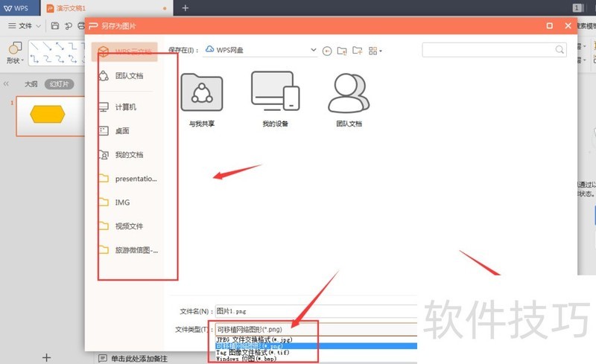Add a new slide with the plus icon
Viewport: 596px width, 364px height.
pyautogui.click(x=46, y=357)
